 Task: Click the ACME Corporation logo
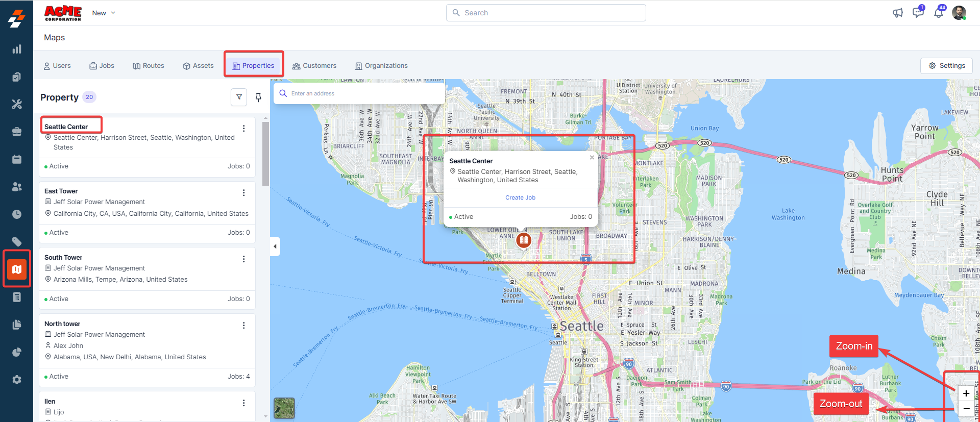coord(63,13)
